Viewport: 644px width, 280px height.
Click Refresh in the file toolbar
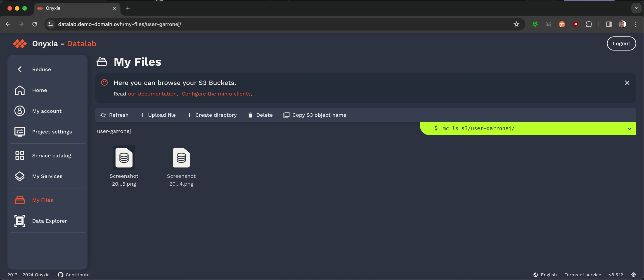[114, 115]
